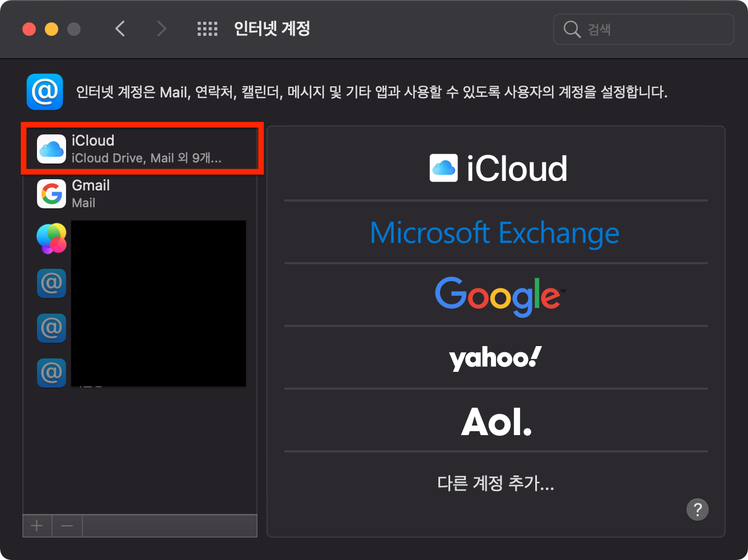Go back with the left chevron
The width and height of the screenshot is (748, 560).
tap(120, 29)
